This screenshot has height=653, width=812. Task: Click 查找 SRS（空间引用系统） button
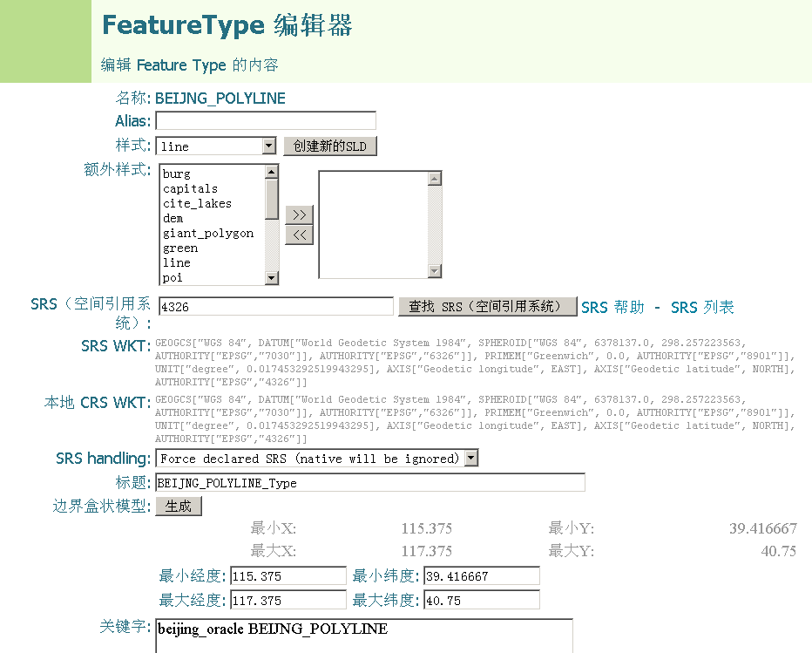487,306
